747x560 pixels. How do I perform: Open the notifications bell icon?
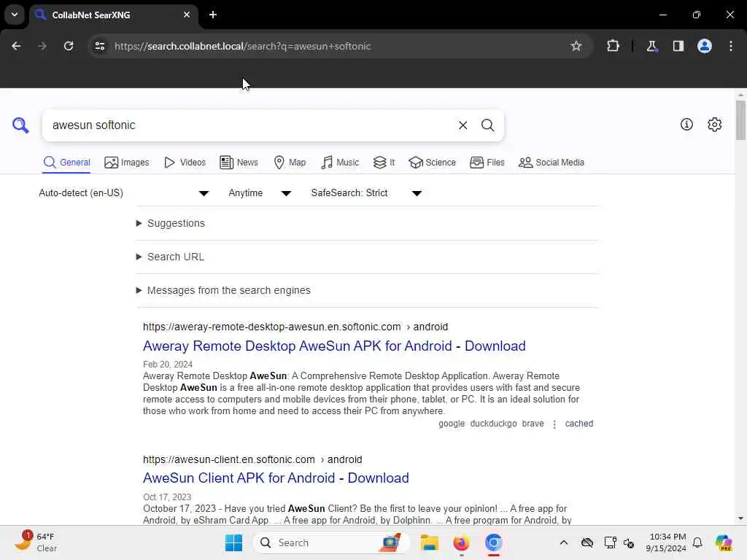coord(697,542)
